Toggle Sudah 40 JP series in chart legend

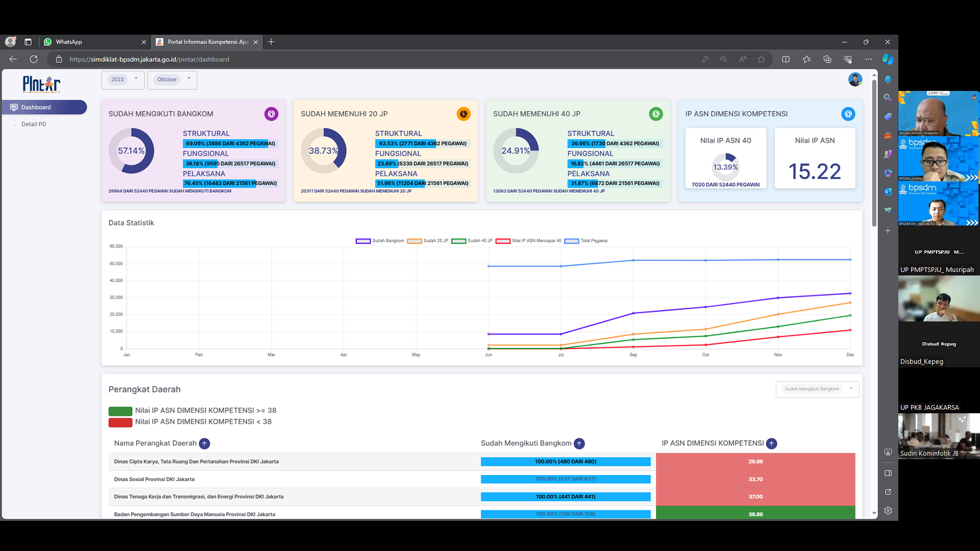click(472, 241)
